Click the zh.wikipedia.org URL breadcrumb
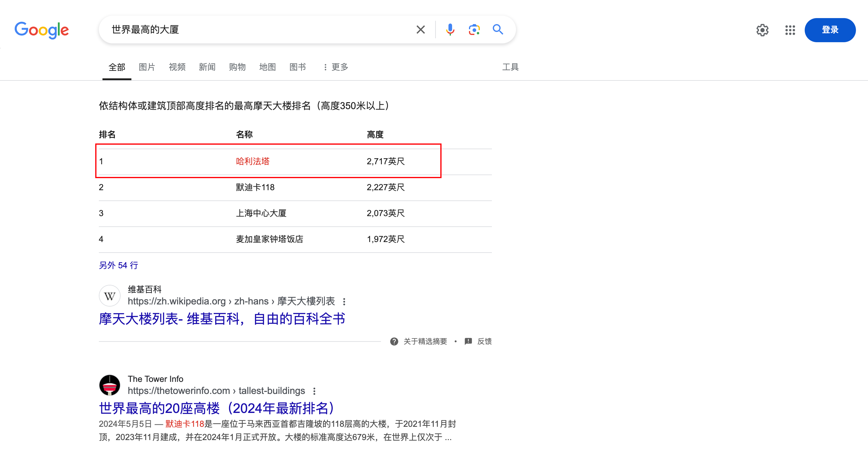 [x=231, y=301]
